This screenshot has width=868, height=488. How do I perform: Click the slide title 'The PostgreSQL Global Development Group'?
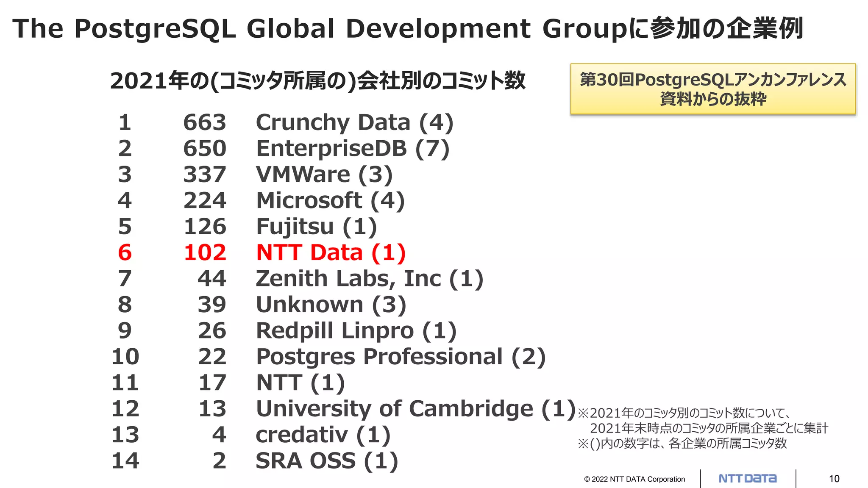pyautogui.click(x=320, y=29)
